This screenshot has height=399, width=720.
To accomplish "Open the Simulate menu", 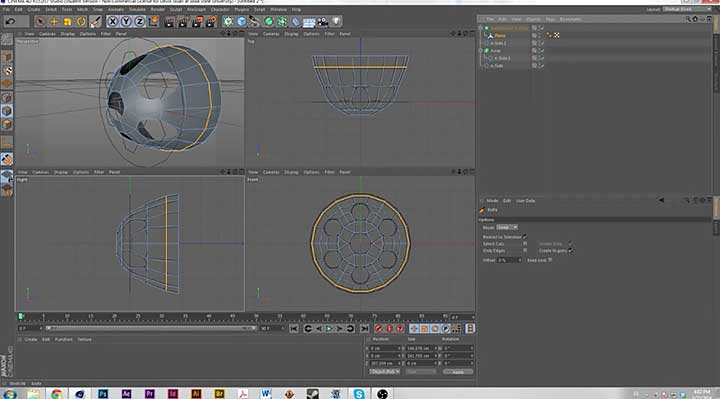I will pyautogui.click(x=137, y=9).
